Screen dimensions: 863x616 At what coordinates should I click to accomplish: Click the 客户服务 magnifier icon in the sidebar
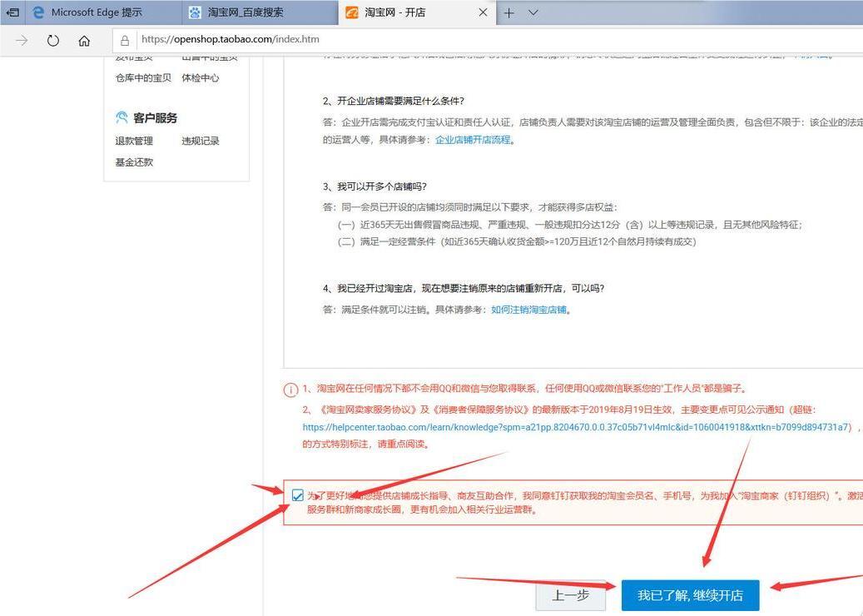point(121,117)
